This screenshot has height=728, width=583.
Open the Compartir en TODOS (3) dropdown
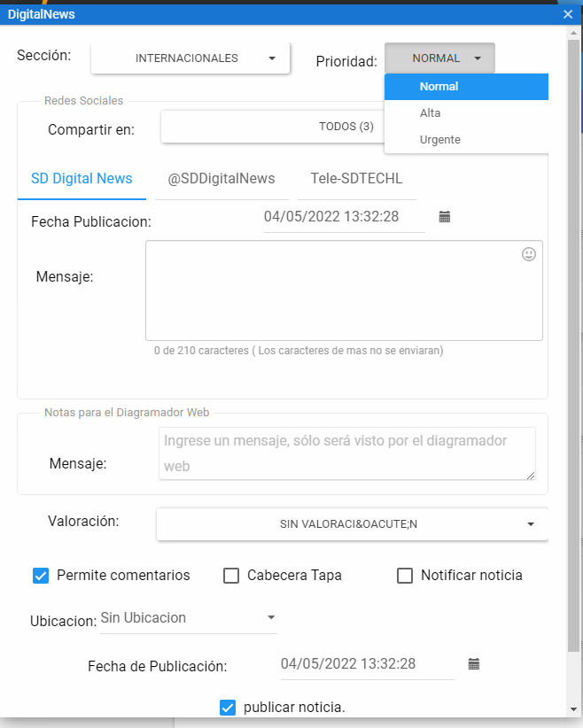[273, 127]
